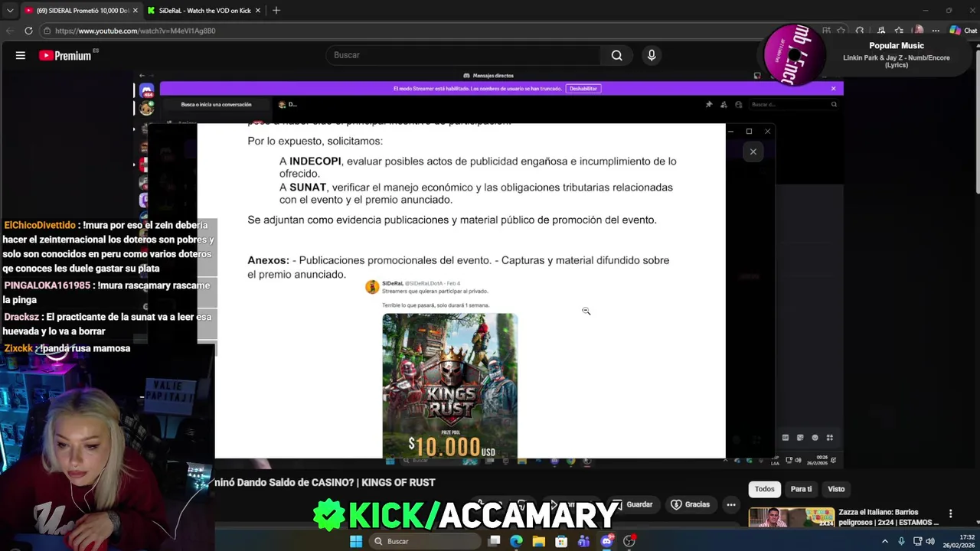Screen dimensions: 980x551
Task: Open the Zazza el Italiano video thumbnail
Action: (x=791, y=517)
